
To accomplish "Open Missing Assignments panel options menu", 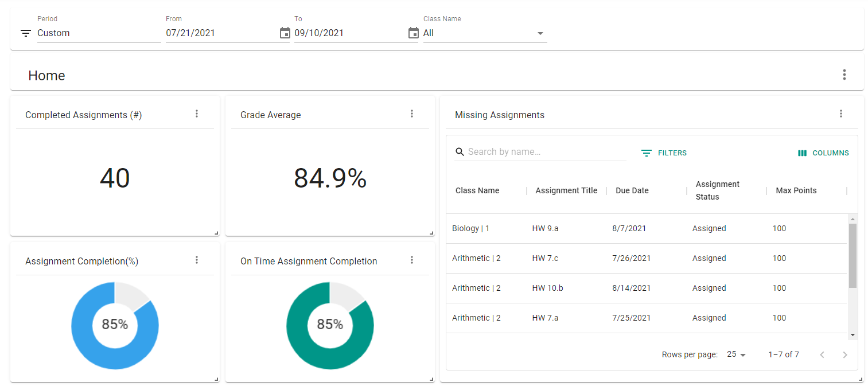I will point(840,114).
